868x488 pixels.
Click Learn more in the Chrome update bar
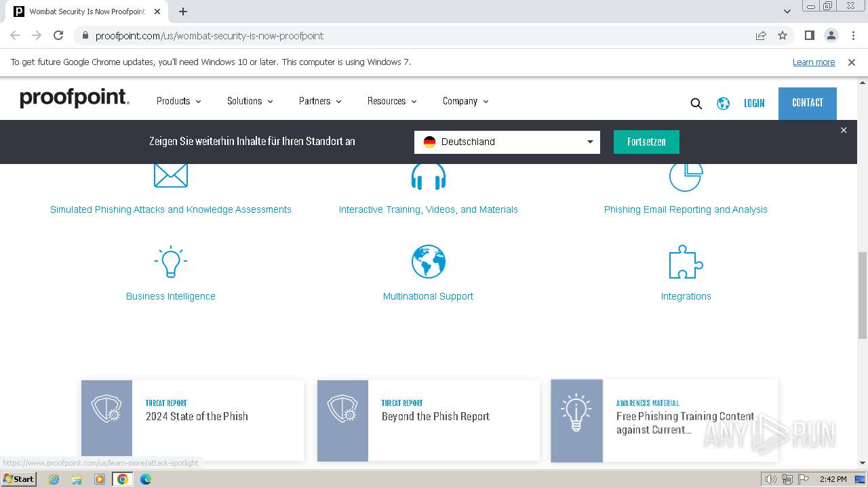tap(814, 62)
